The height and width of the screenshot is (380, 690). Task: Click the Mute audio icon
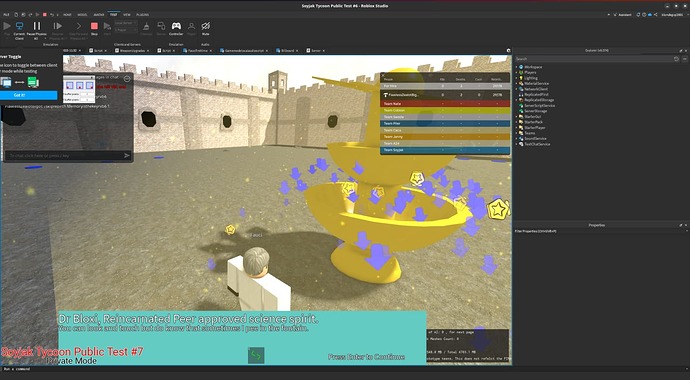(x=206, y=26)
